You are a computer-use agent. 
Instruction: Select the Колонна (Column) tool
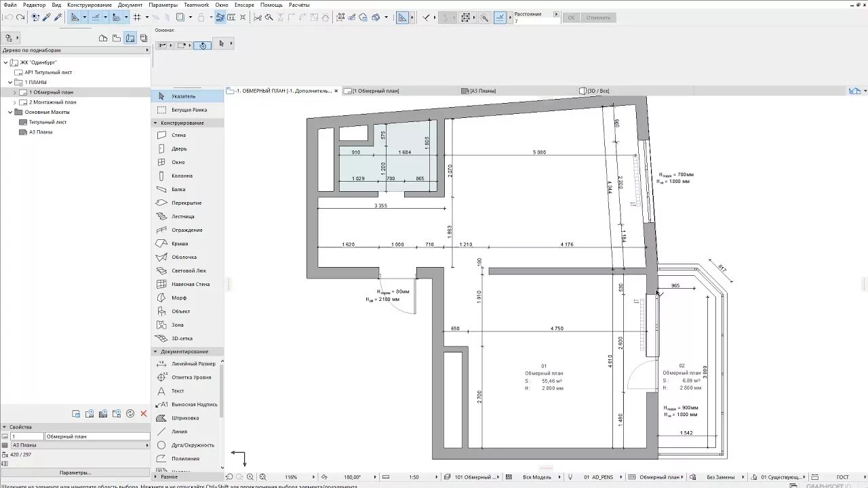click(187, 176)
